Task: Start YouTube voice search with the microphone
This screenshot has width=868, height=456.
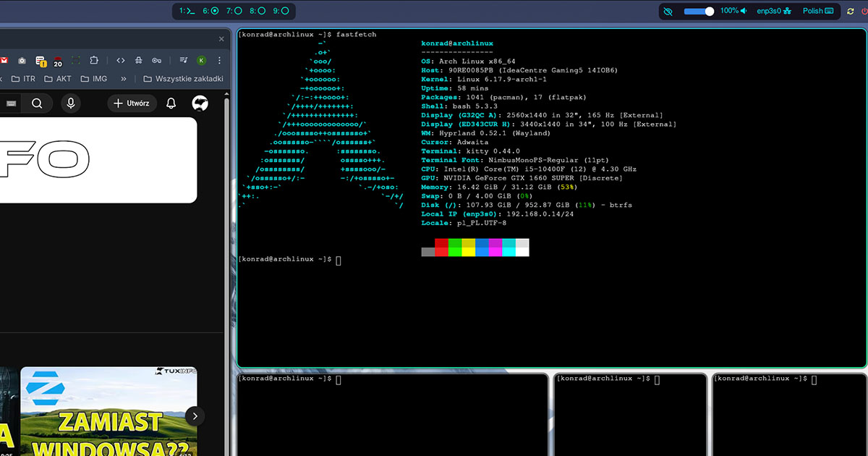Action: click(71, 104)
